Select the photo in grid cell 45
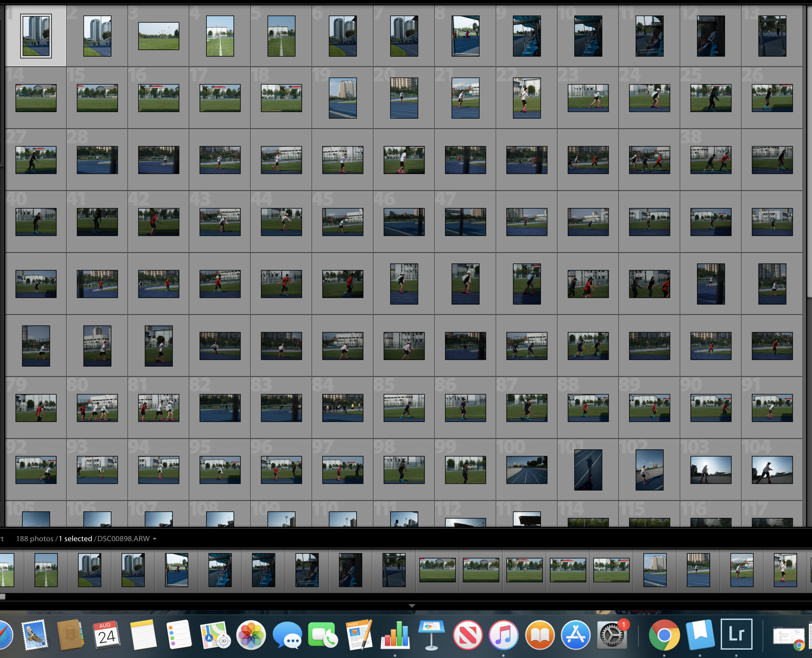Screen dimensions: 812x658 point(343,222)
